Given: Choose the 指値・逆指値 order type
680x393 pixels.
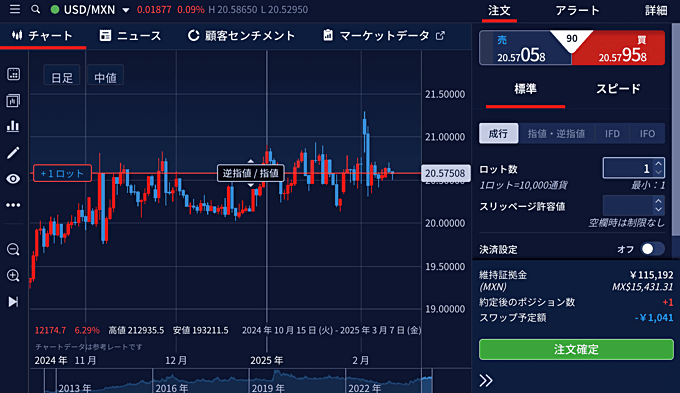Looking at the screenshot, I should [x=556, y=134].
